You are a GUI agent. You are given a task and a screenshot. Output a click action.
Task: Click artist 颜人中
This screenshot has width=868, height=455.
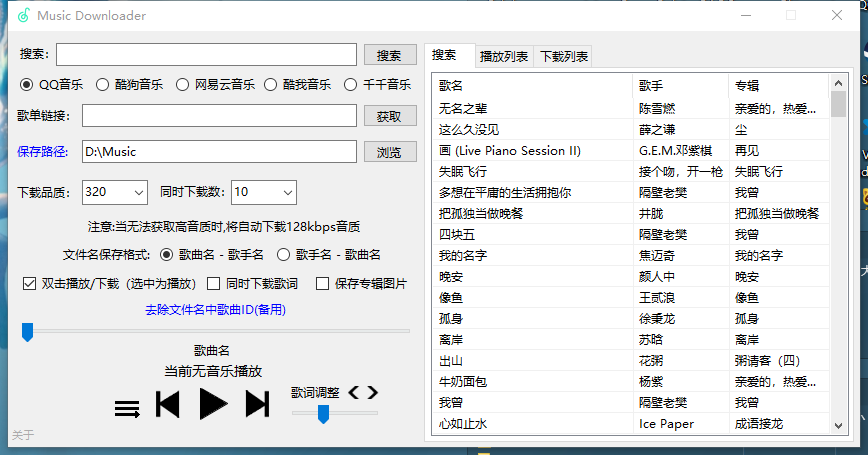[x=657, y=277]
